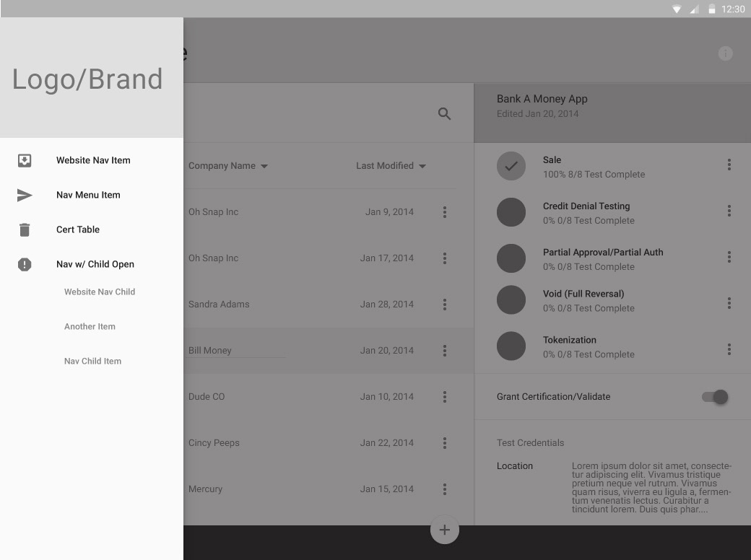Select the Mercury company name
Viewport: 751px width, 560px height.
pos(205,489)
